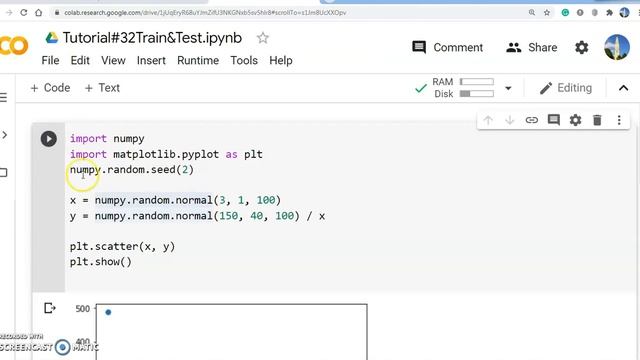Viewport: 640px width, 360px height.
Task: Open the Google account avatar
Action: point(617,47)
